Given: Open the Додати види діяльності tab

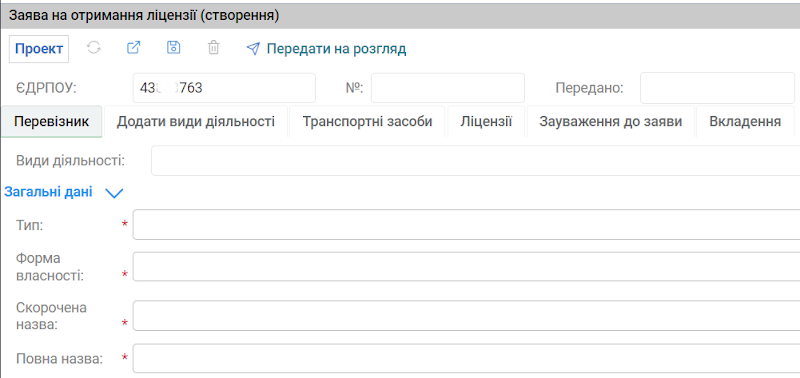Looking at the screenshot, I should point(196,121).
